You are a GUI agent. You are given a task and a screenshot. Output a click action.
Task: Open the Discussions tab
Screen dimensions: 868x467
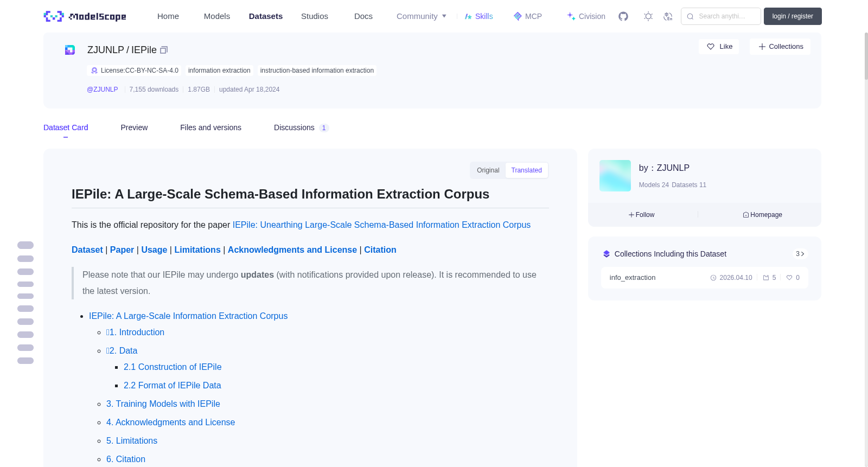coord(301,127)
